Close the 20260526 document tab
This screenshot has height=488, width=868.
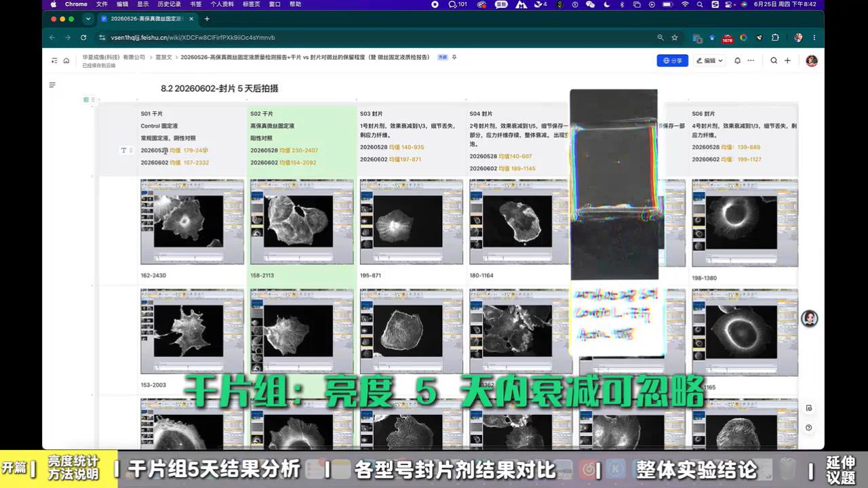click(x=193, y=19)
